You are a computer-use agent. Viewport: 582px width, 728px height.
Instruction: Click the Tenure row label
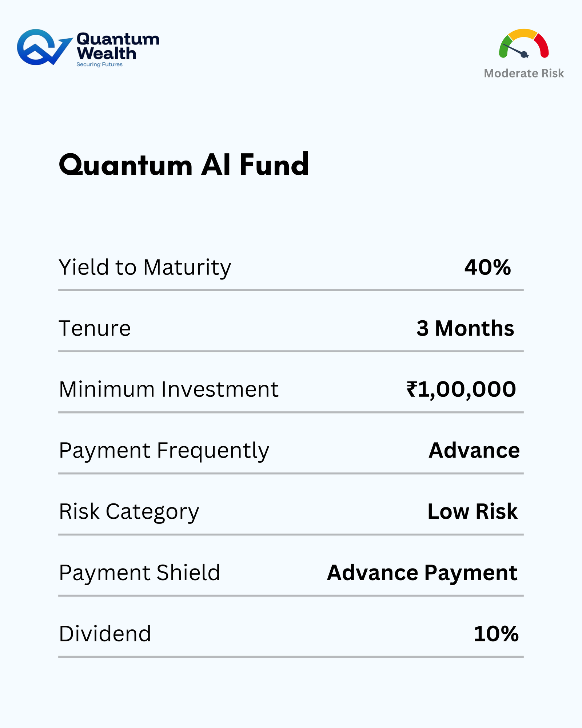(x=95, y=328)
